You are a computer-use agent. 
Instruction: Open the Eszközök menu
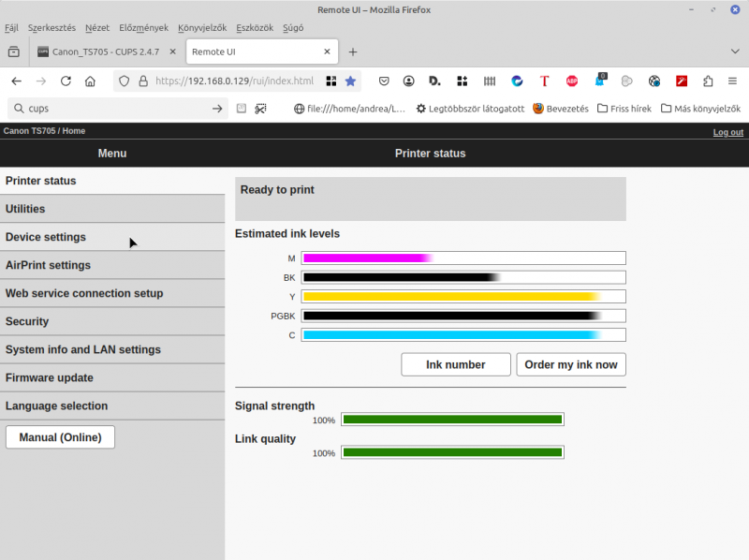[255, 28]
